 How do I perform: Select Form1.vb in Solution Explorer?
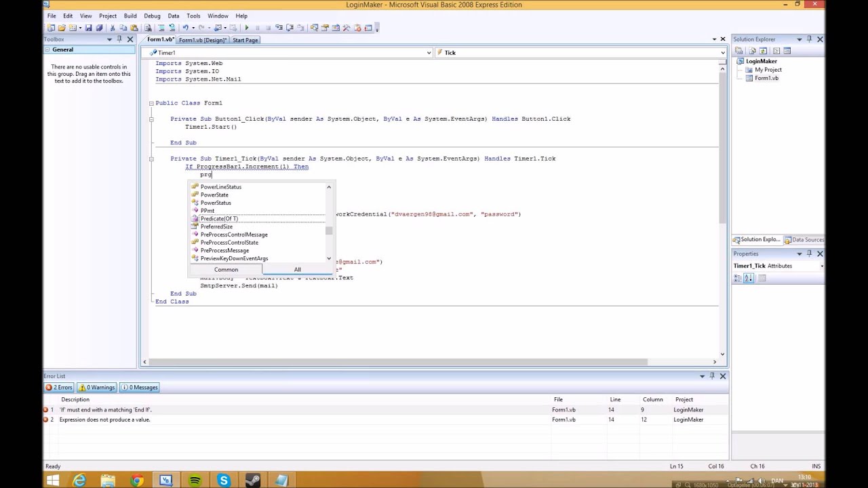coord(766,78)
